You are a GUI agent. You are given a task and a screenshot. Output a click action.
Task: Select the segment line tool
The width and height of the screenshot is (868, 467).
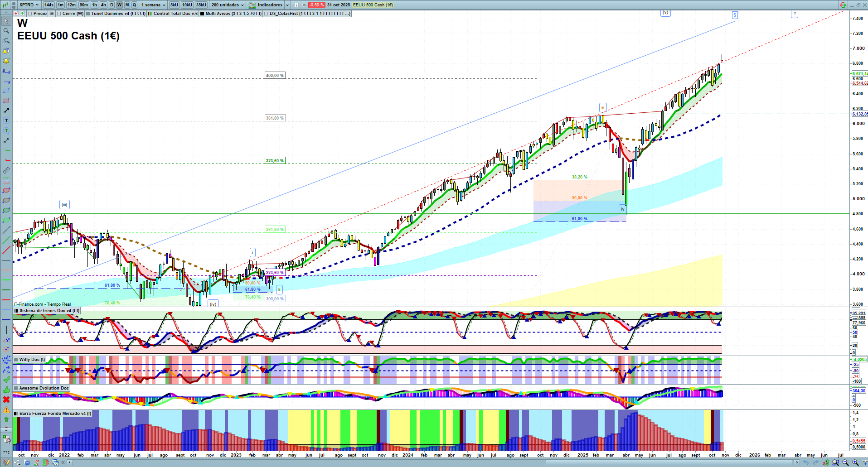(x=6, y=140)
